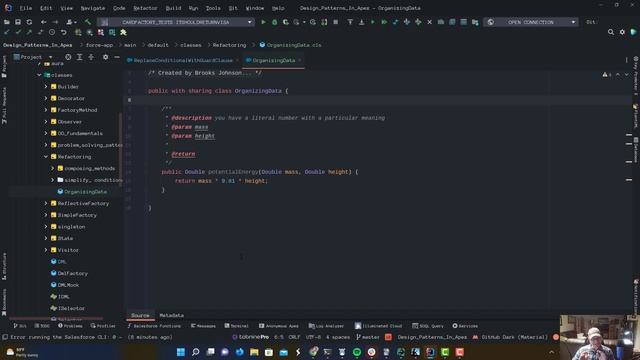Screen dimensions: 640x360
Task: Open the Log Analyzer tool window
Action: pos(326,326)
